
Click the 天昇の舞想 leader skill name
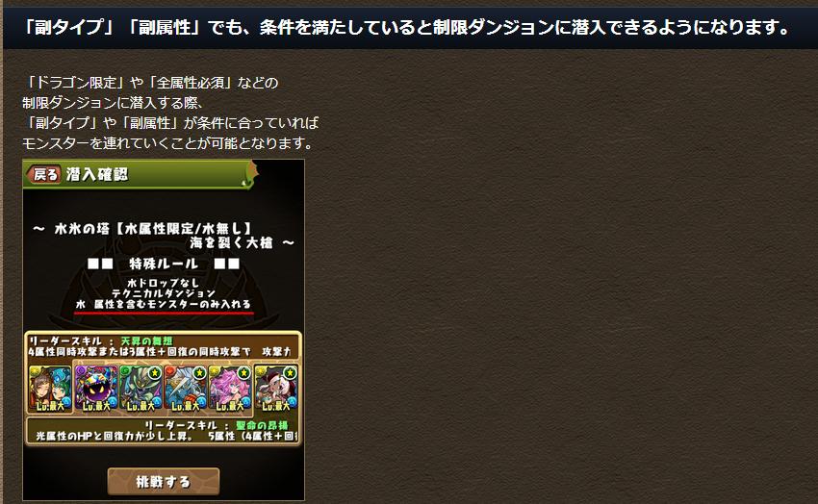(x=146, y=340)
